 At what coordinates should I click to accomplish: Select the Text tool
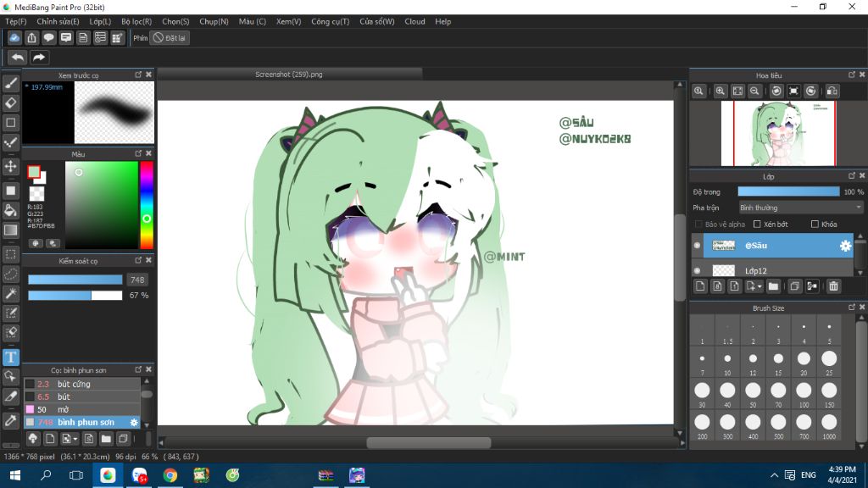pyautogui.click(x=10, y=357)
